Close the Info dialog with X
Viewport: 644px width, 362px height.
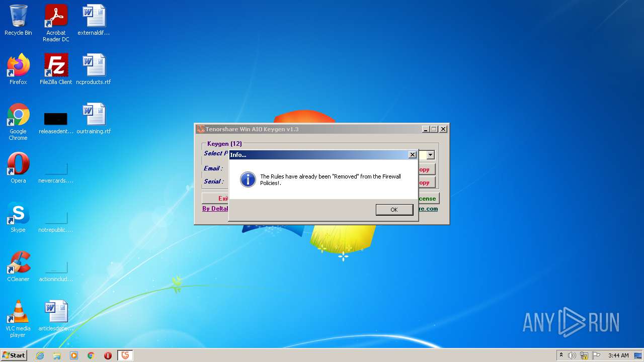412,155
